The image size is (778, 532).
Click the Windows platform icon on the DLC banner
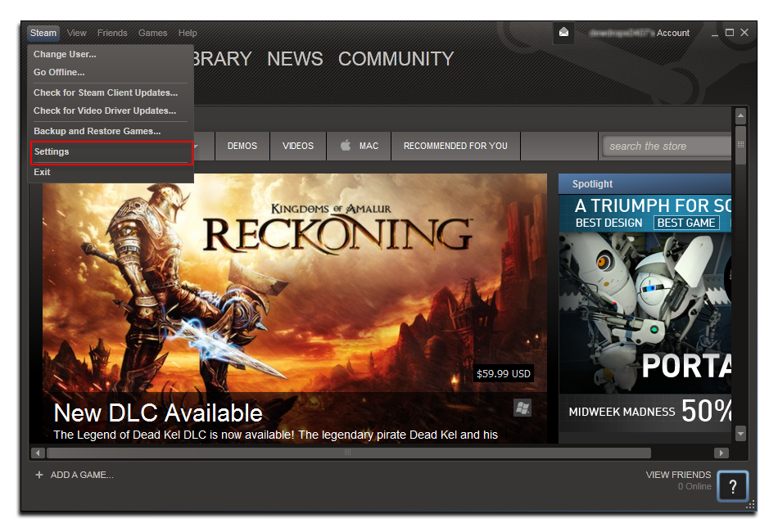tap(522, 407)
